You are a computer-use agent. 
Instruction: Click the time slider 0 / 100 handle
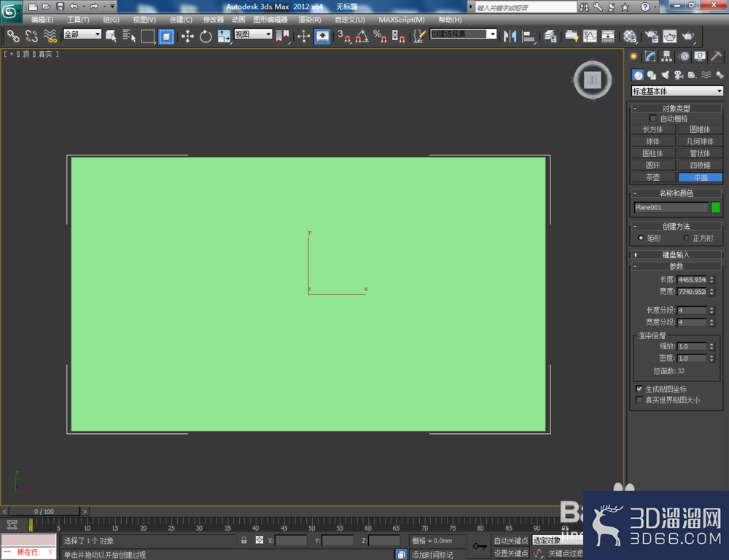click(x=44, y=511)
